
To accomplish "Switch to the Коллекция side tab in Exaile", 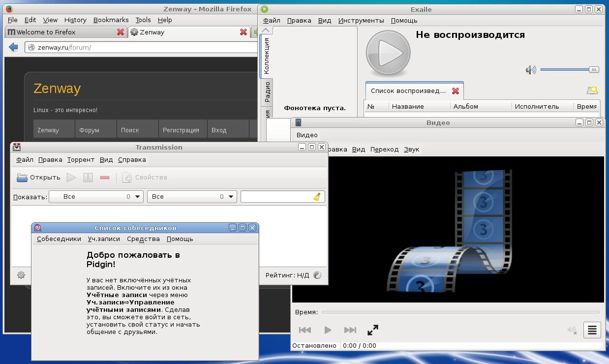I will tap(266, 56).
